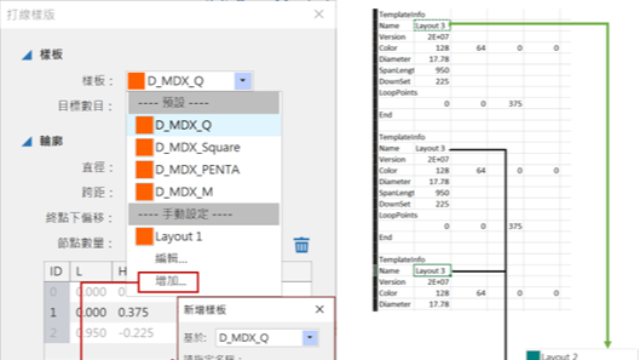Select D_MDX_PENTA template entry
Image resolution: width=640 pixels, height=360 pixels.
coord(204,169)
